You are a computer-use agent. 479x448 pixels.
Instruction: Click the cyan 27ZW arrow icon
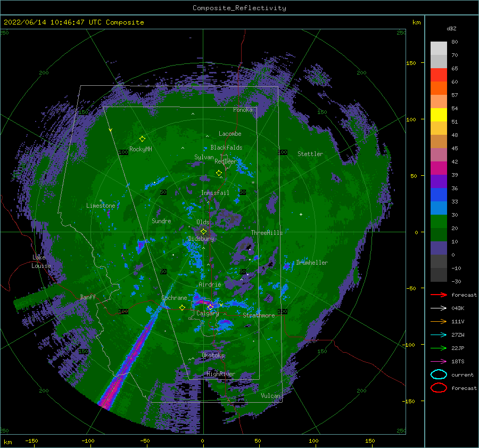point(439,335)
